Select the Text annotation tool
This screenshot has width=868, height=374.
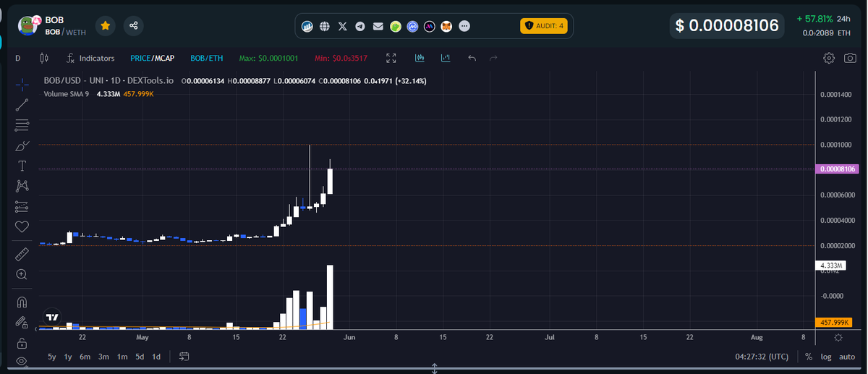(22, 166)
